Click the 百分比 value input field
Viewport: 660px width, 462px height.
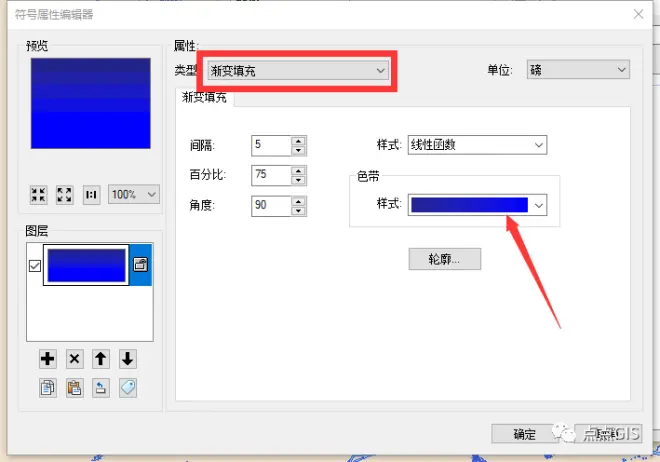tap(271, 175)
